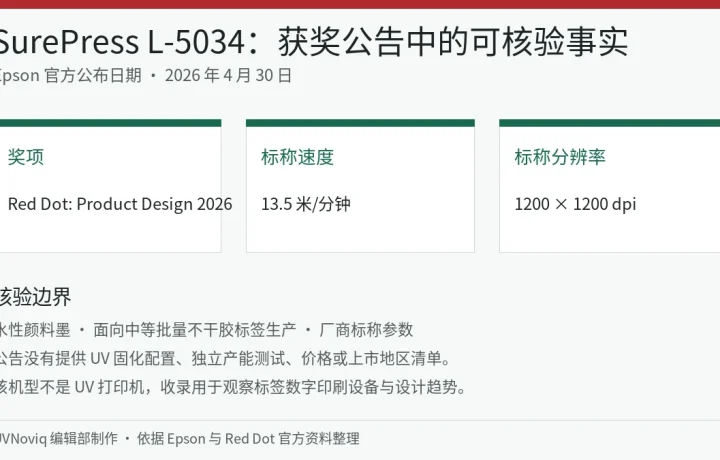The height and width of the screenshot is (460, 720).
Task: Click the sentence '该机型不是 UV 打印机'
Action: pos(234,387)
